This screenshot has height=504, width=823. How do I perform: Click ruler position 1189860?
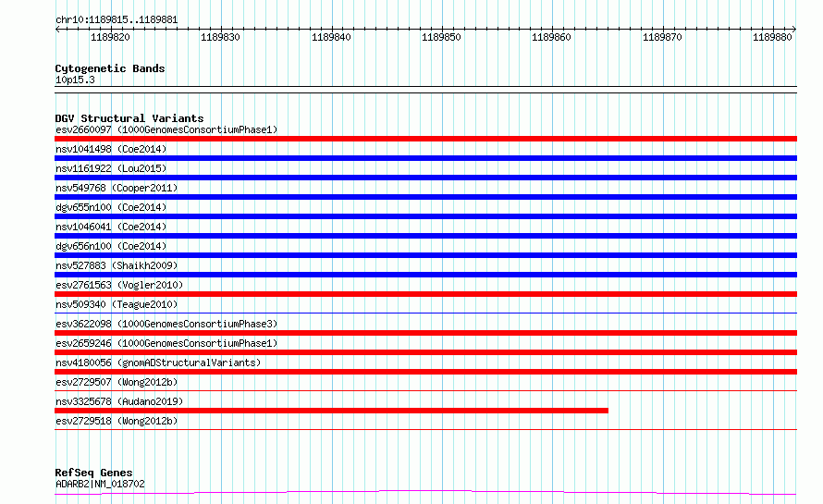pyautogui.click(x=552, y=37)
